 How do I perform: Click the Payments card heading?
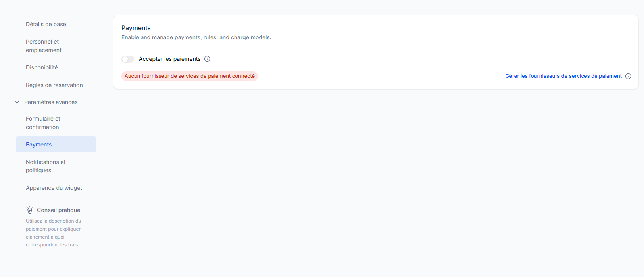136,28
